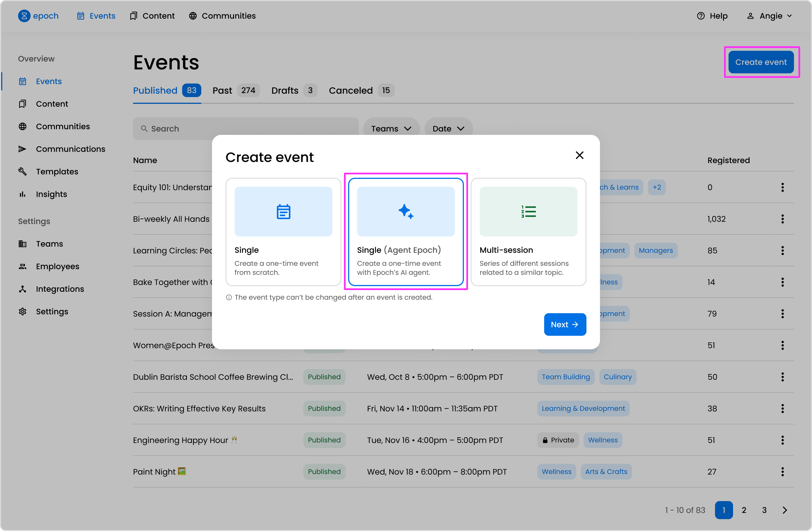Expand the Date filter dropdown
This screenshot has height=531, width=812.
tap(448, 129)
